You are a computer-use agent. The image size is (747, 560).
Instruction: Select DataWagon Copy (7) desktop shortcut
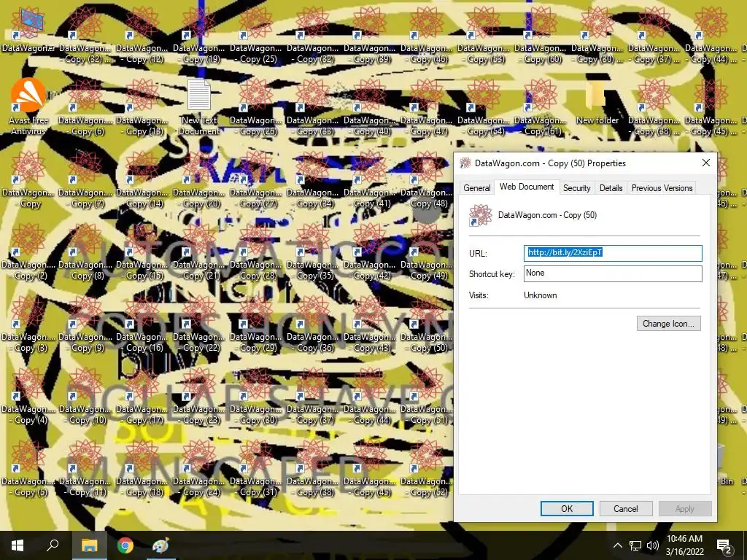[85, 179]
